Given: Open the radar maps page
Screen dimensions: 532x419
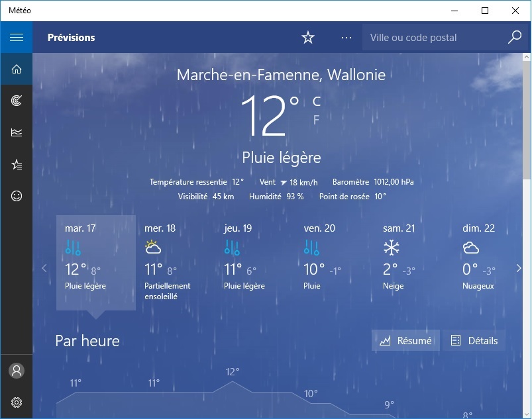Looking at the screenshot, I should pos(17,101).
